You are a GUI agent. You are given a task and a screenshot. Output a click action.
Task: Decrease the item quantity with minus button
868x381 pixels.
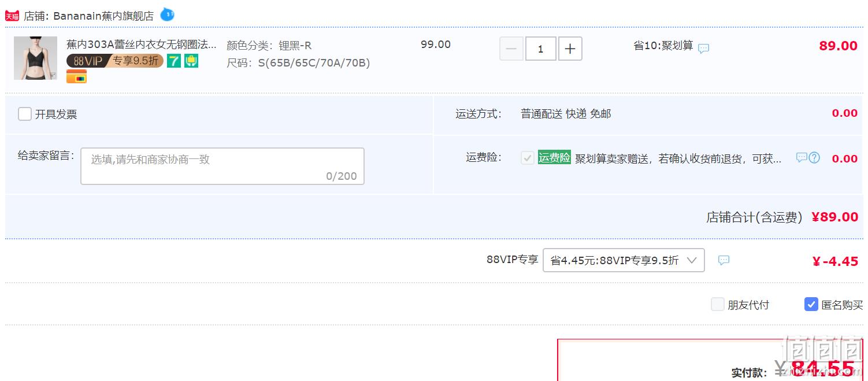tap(511, 49)
